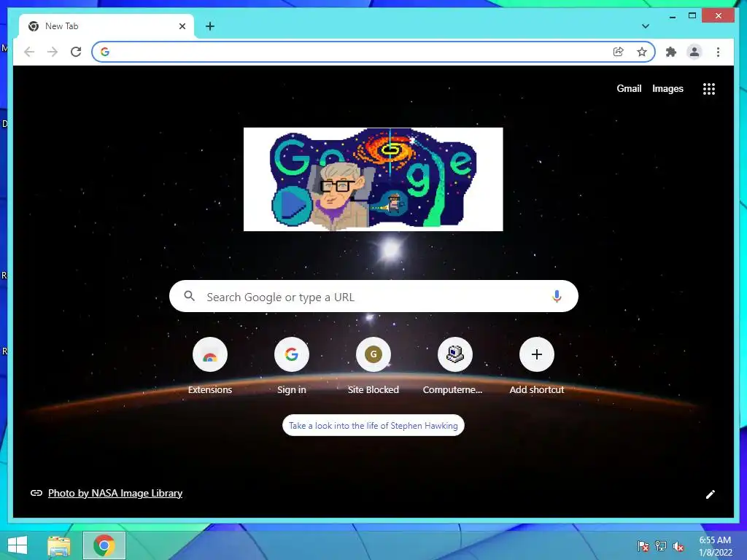Open network status in system tray
This screenshot has width=747, height=560.
click(x=661, y=546)
